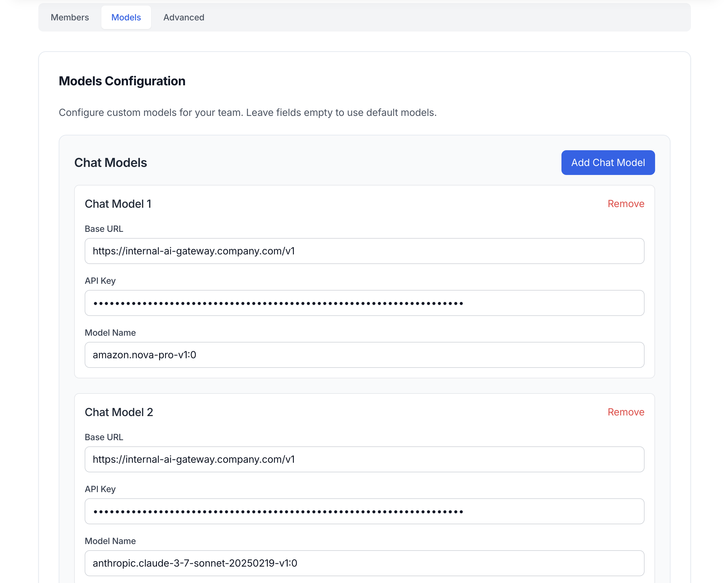728x583 pixels.
Task: Click Base URL label in Chat Model 2
Action: tap(104, 437)
